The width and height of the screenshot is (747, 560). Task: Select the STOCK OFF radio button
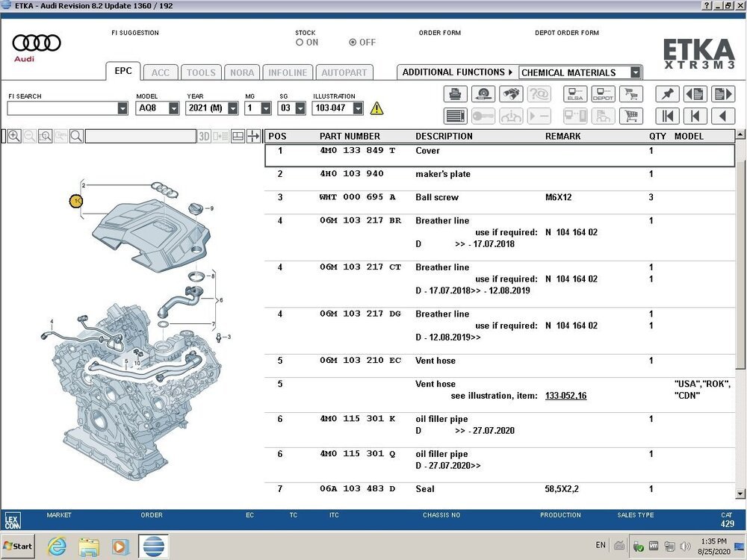click(353, 43)
